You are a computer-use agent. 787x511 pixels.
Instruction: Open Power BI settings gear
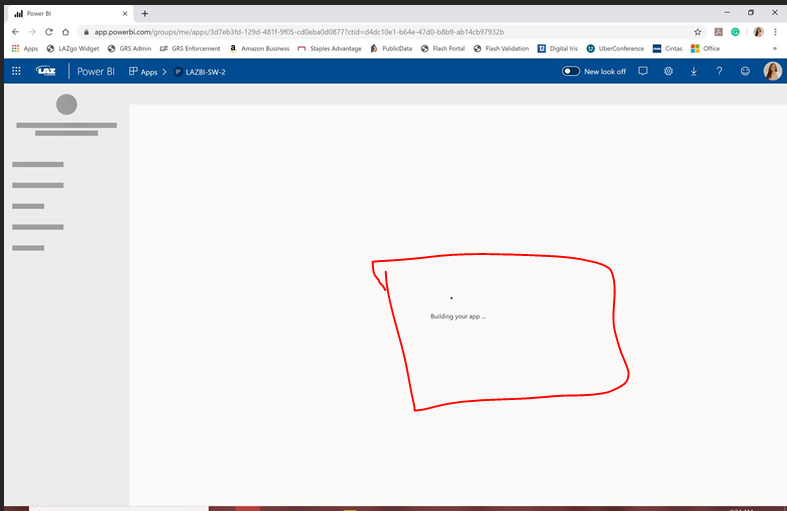tap(668, 71)
